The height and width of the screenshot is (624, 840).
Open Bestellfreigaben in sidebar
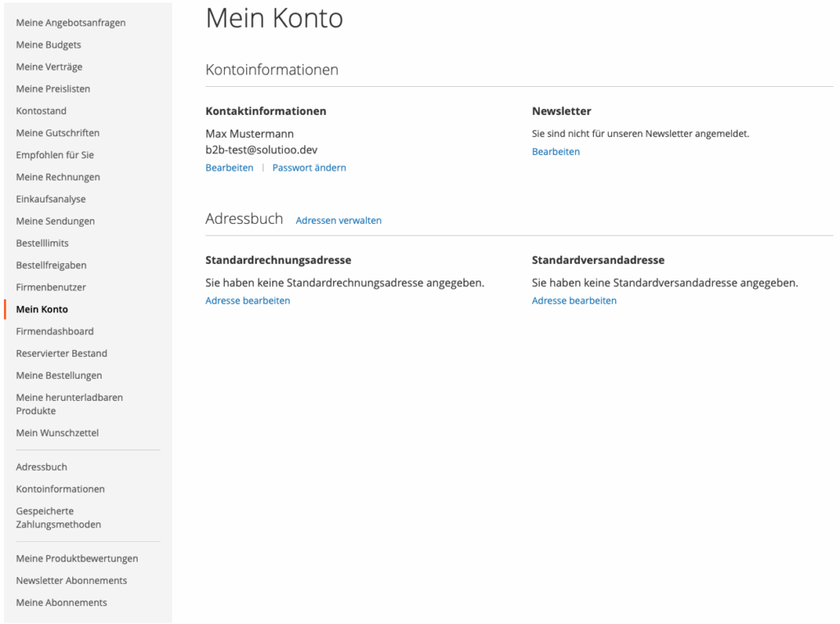click(x=51, y=266)
